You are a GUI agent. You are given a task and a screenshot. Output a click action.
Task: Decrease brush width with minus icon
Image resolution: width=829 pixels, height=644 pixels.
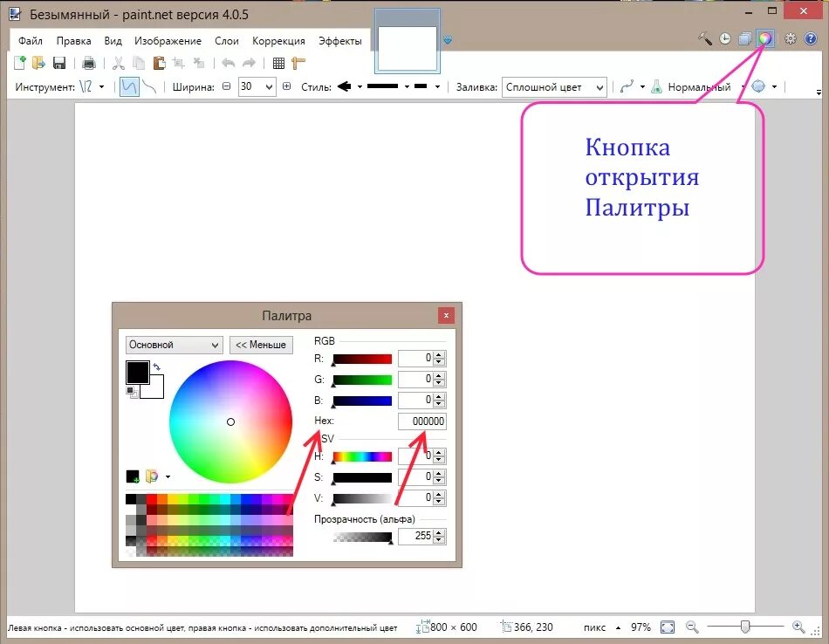[226, 86]
